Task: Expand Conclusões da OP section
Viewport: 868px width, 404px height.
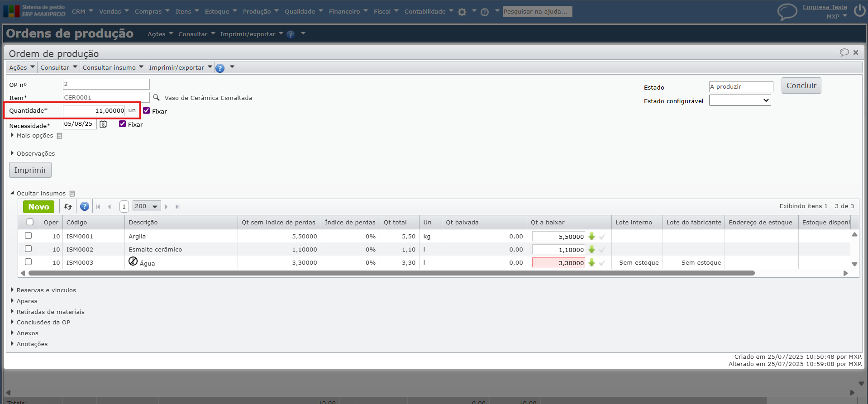Action: (x=40, y=323)
